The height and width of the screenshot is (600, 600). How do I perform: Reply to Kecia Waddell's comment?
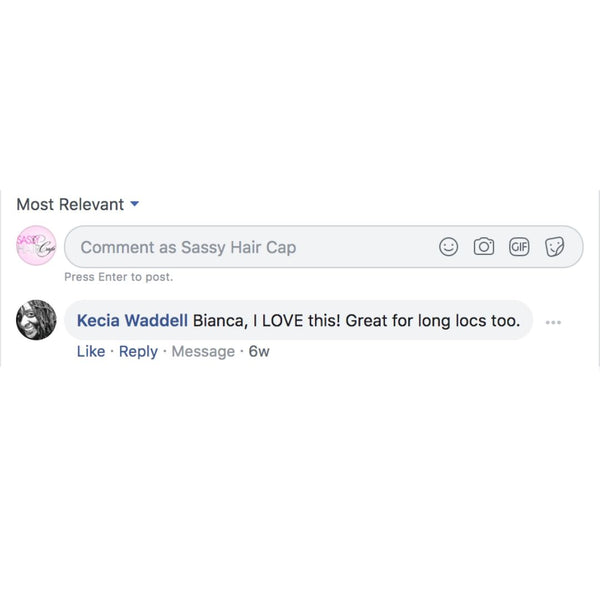click(x=138, y=351)
